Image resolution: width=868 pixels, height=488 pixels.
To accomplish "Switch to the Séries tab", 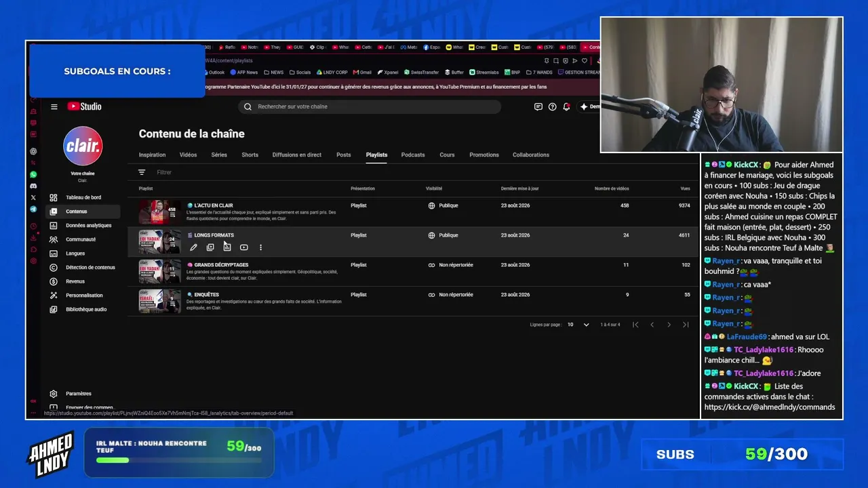I will [219, 155].
